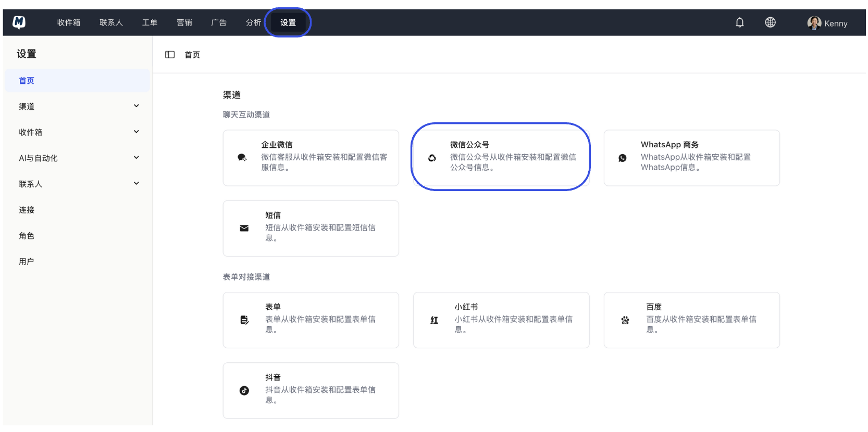Screen dimensions: 868x432
Task: Click the 小红书 icon
Action: pos(434,320)
